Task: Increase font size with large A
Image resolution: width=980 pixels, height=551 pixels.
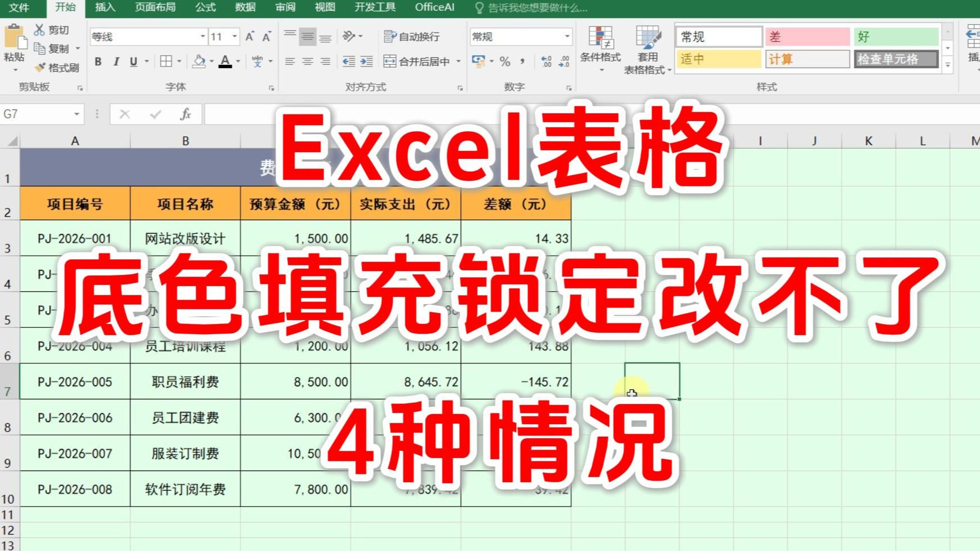Action: pyautogui.click(x=250, y=37)
